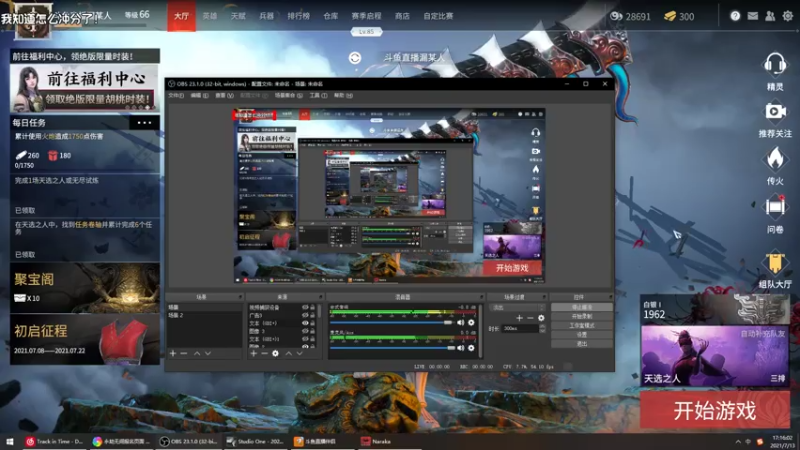Open the 精灵 headset assistant icon
This screenshot has height=450, width=800.
[x=774, y=64]
